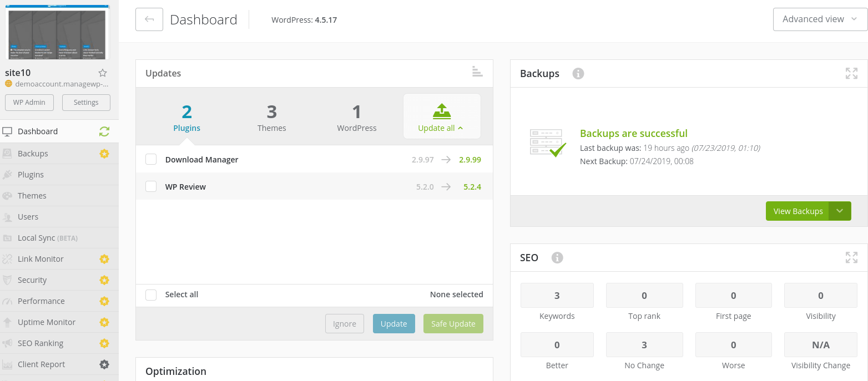Click the Safe Update button
868x381 pixels.
coord(453,323)
